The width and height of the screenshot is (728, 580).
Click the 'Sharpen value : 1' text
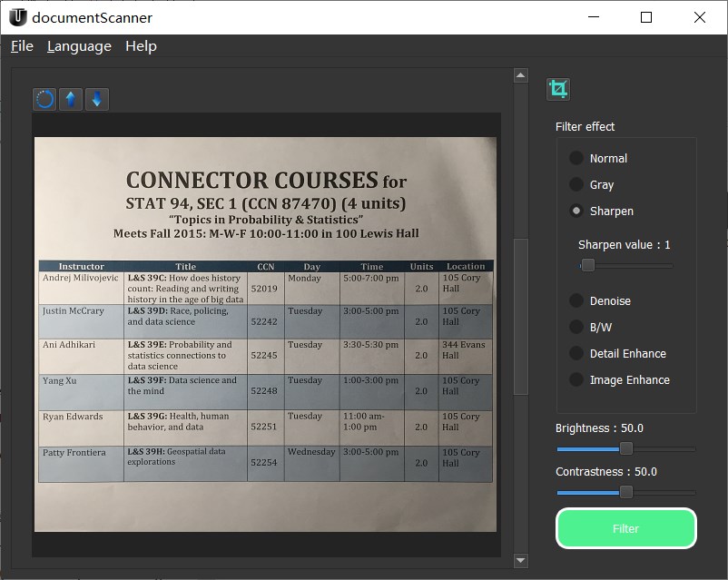tap(624, 245)
